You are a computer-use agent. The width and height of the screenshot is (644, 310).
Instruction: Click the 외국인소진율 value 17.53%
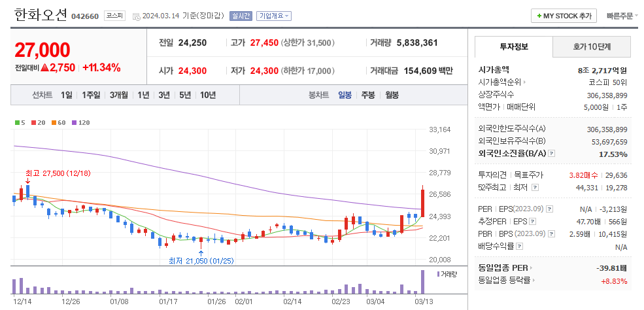(x=614, y=154)
